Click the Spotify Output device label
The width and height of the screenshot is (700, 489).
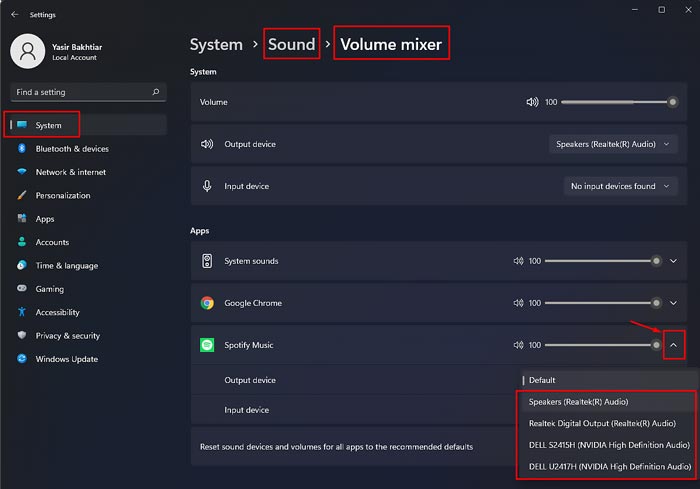point(250,380)
